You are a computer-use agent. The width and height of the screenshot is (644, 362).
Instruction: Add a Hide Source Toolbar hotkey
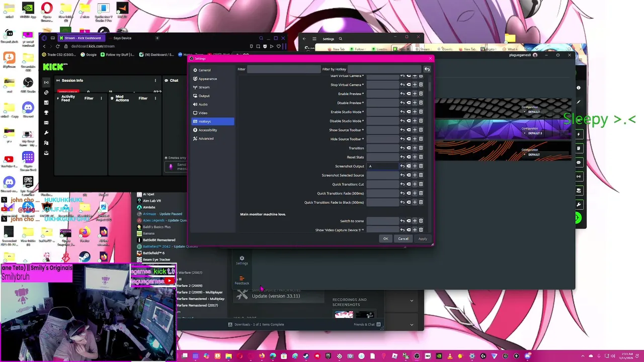415,139
